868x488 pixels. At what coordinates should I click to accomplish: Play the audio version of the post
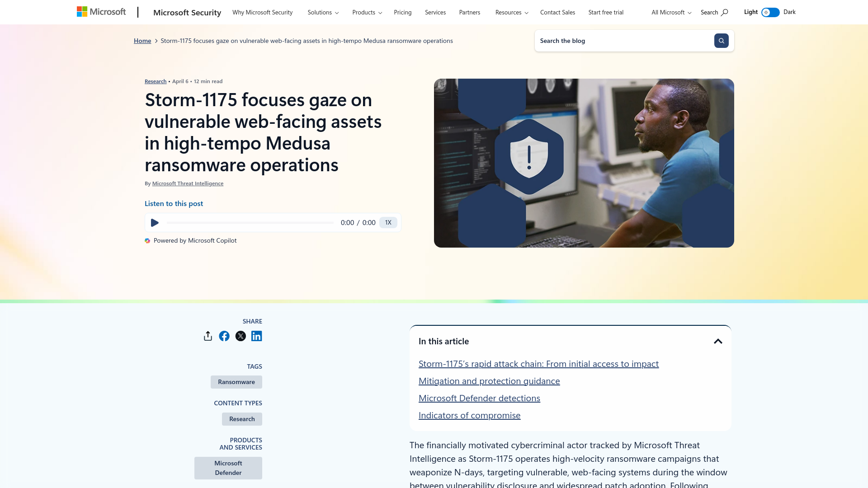click(155, 222)
